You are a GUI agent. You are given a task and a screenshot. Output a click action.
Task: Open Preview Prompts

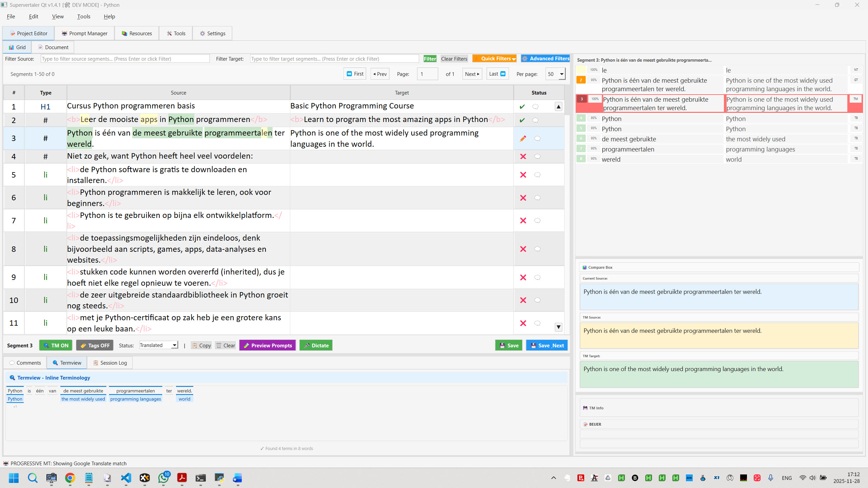click(x=268, y=345)
